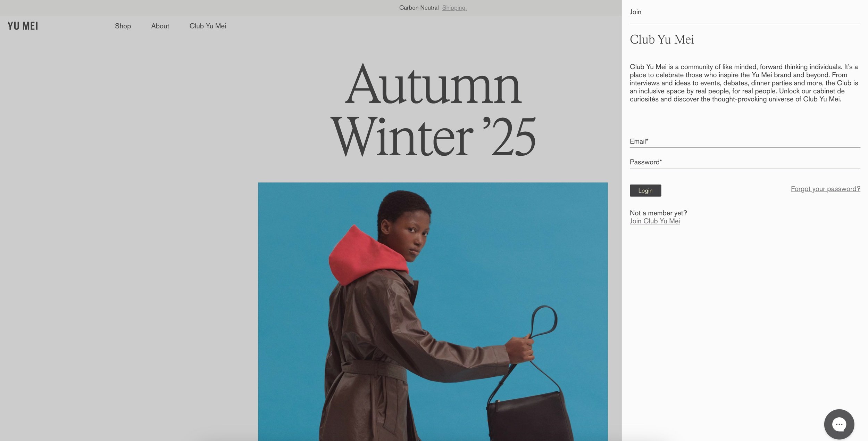Open the chat bubble widget
This screenshot has height=441, width=868.
tap(839, 424)
